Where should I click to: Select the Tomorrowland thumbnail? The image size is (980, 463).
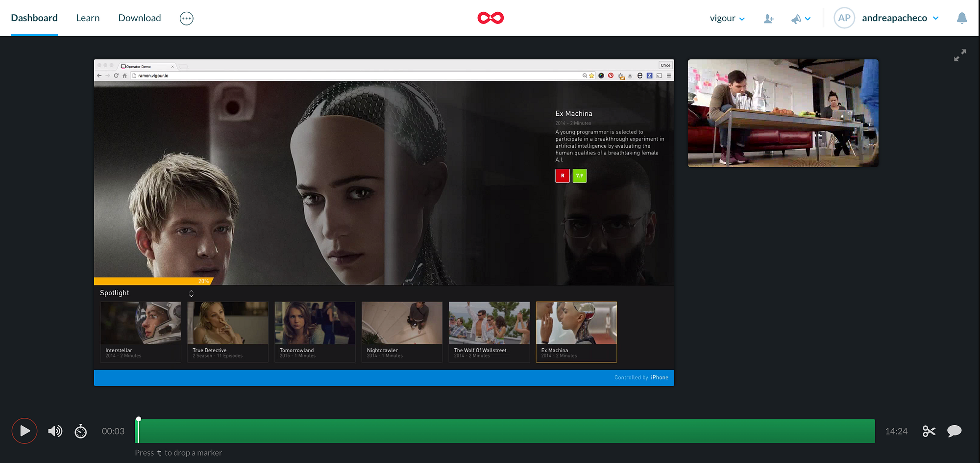315,332
